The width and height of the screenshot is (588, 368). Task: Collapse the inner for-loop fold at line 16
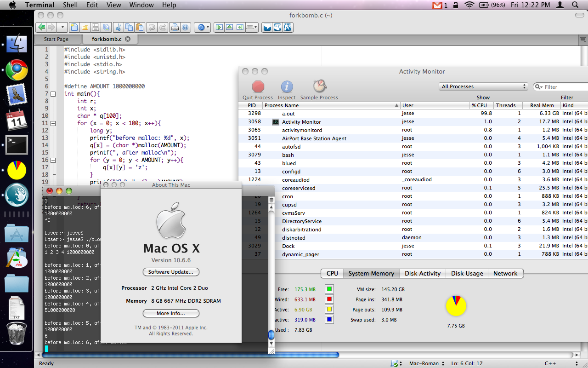(x=53, y=160)
